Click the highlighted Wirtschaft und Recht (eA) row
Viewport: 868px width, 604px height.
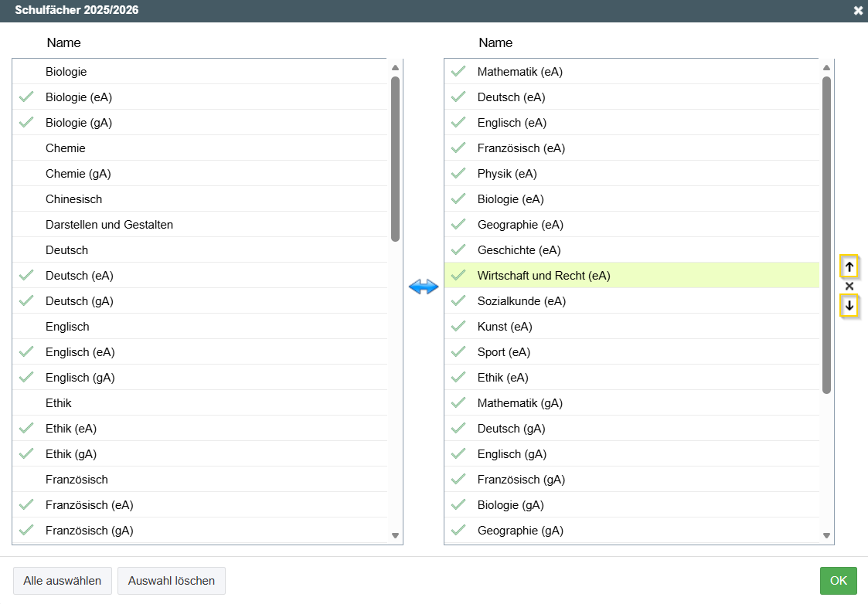[543, 276]
